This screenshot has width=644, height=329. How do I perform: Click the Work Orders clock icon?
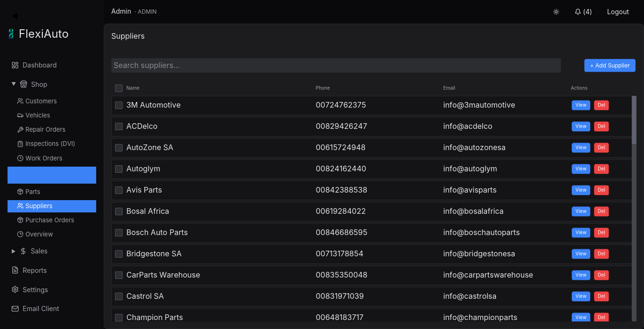20,158
